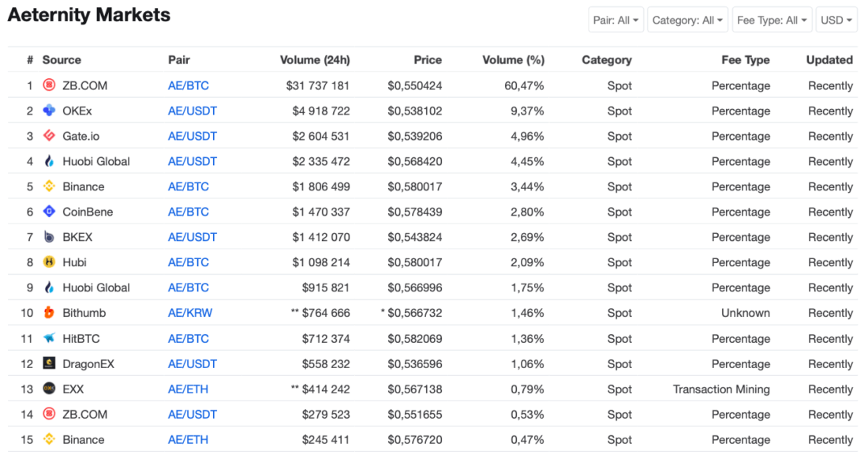
Task: Click the Bithumb logo icon
Action: [x=49, y=313]
